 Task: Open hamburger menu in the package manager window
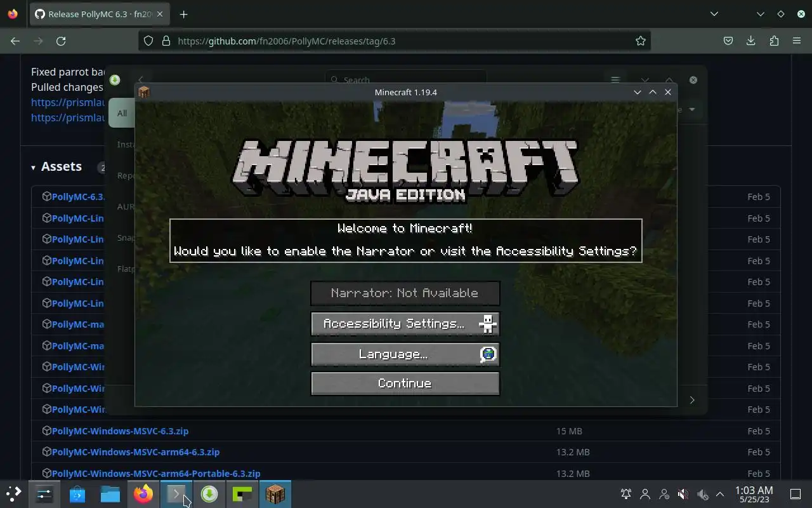[615, 80]
